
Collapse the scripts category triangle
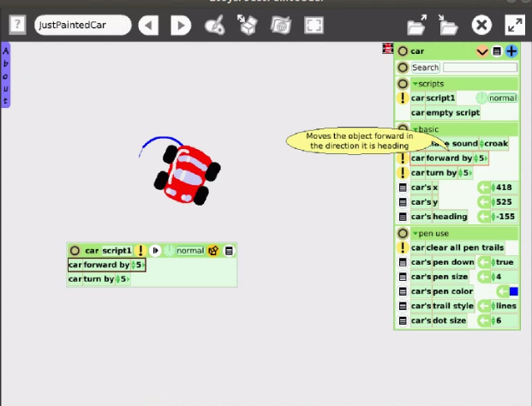point(415,83)
